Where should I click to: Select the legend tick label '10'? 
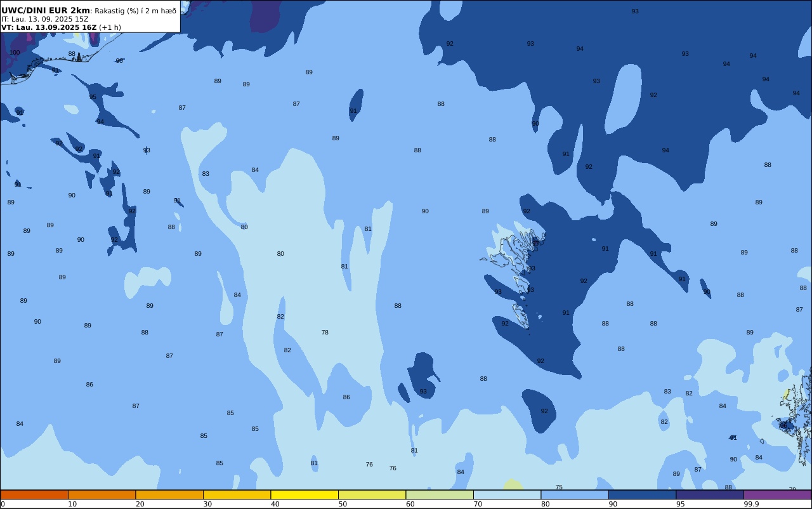point(72,504)
